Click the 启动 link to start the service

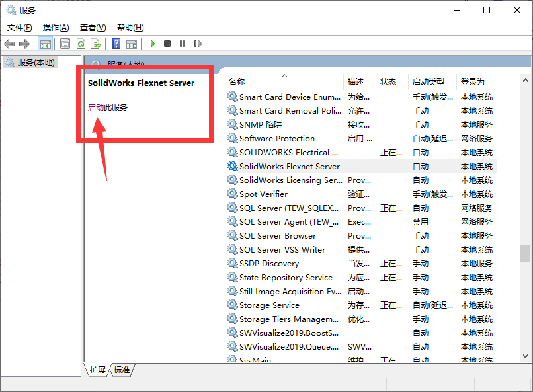[96, 108]
